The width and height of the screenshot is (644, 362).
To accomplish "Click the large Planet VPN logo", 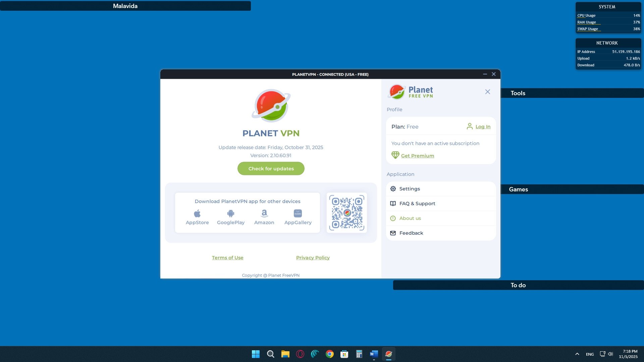I will 271,106.
